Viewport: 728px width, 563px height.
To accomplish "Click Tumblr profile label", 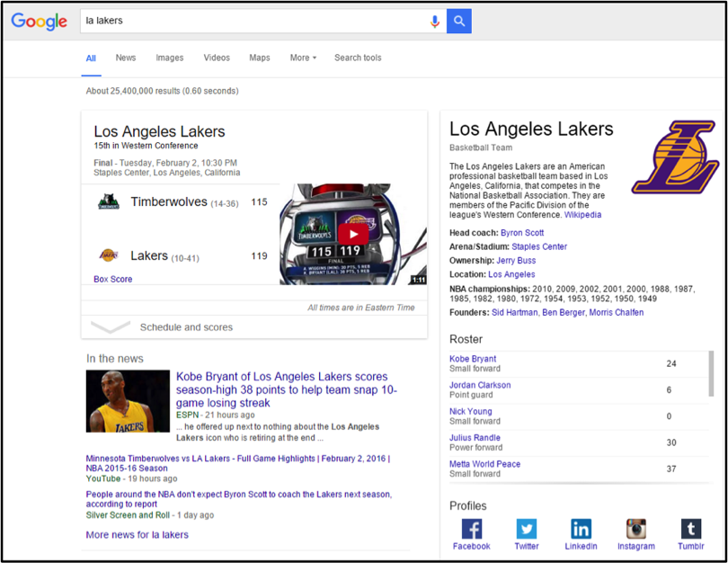I will pos(691,546).
